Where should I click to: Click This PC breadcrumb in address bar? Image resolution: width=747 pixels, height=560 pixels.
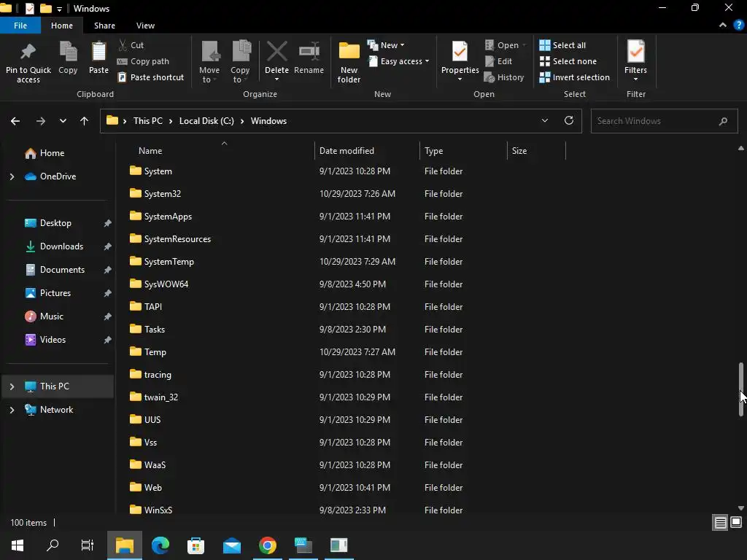pyautogui.click(x=147, y=121)
